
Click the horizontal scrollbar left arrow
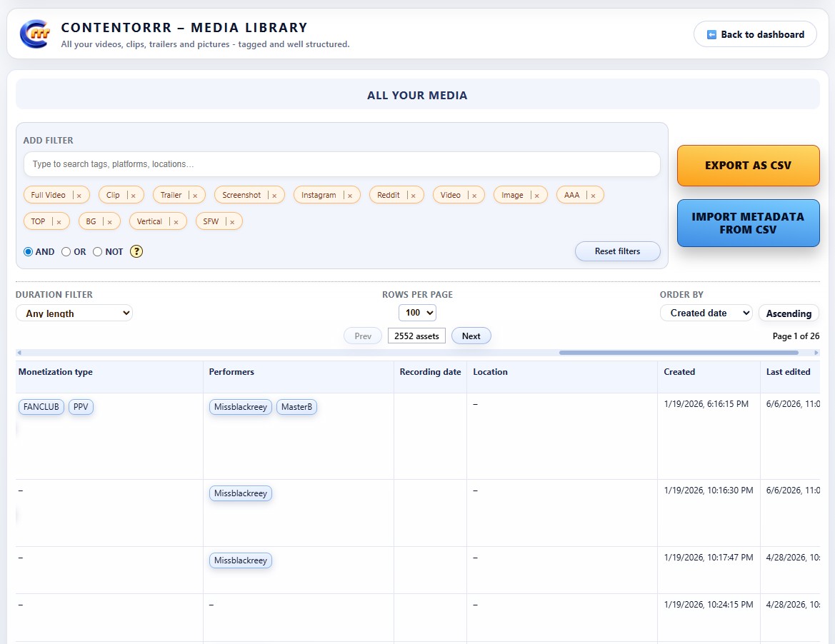point(19,352)
